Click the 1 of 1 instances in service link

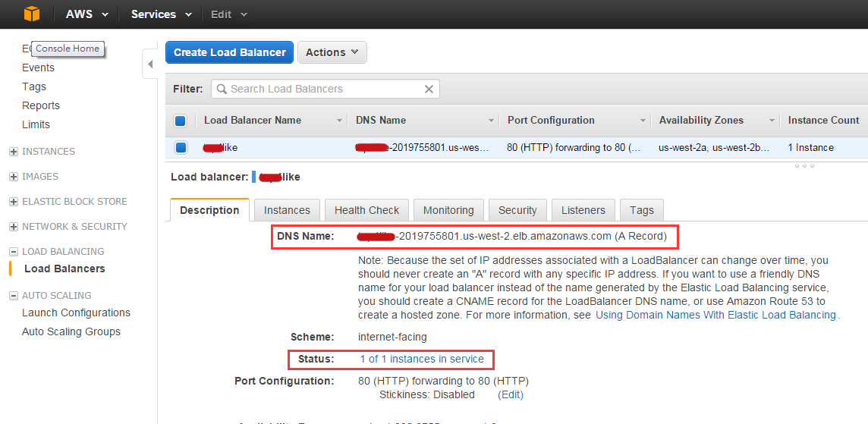coord(422,359)
